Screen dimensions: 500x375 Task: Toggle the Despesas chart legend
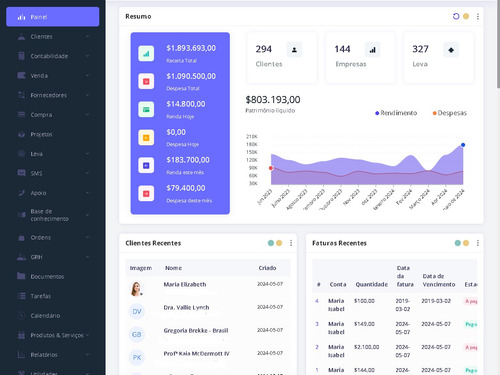point(450,113)
